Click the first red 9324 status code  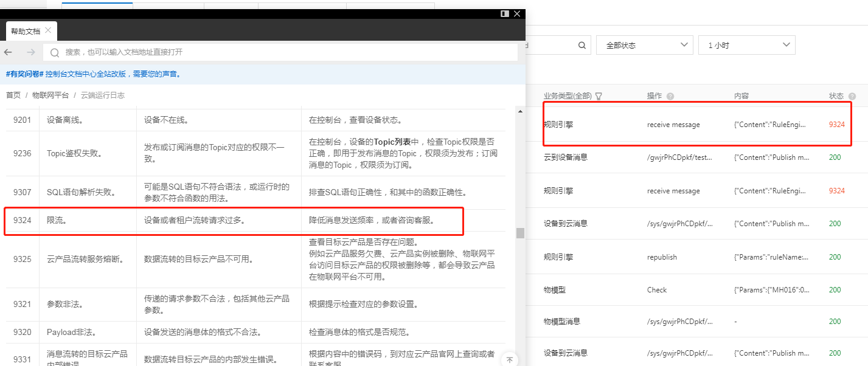click(x=837, y=125)
